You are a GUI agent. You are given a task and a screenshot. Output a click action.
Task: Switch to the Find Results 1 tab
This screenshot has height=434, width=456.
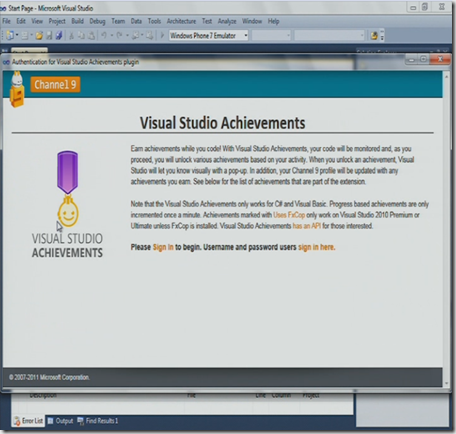(98, 421)
